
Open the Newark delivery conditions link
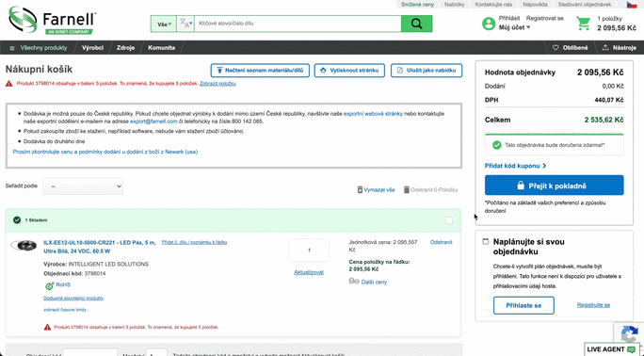pos(105,152)
